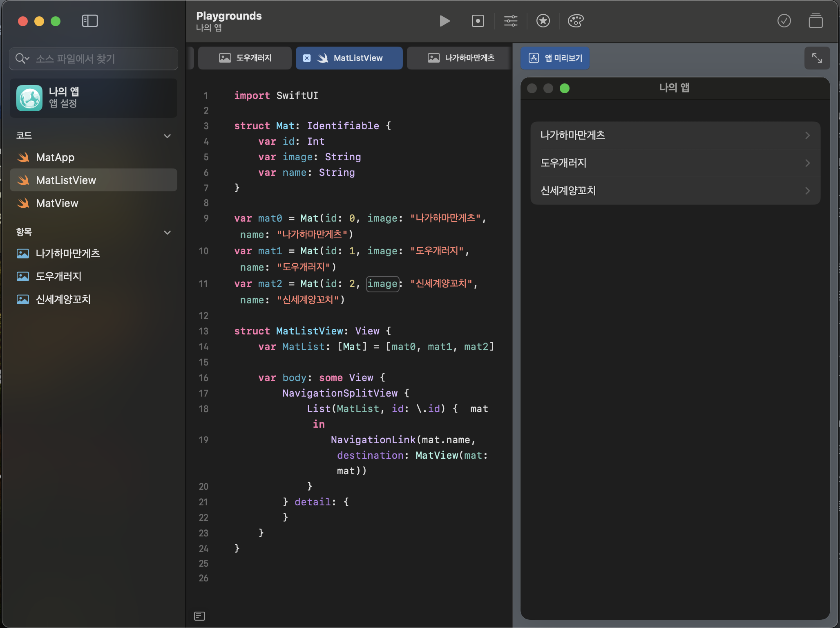The height and width of the screenshot is (628, 840).
Task: Collapse the 항목 section chevron
Action: pos(167,232)
